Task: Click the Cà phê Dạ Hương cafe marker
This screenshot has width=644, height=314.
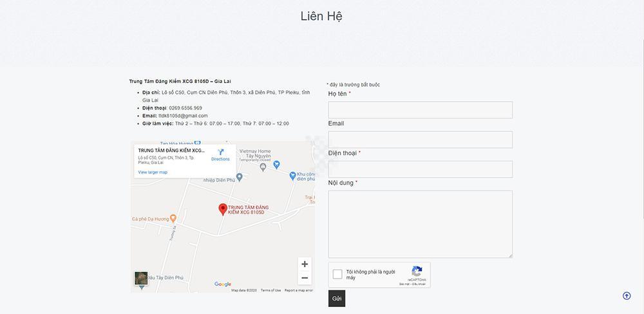Action: tap(173, 218)
